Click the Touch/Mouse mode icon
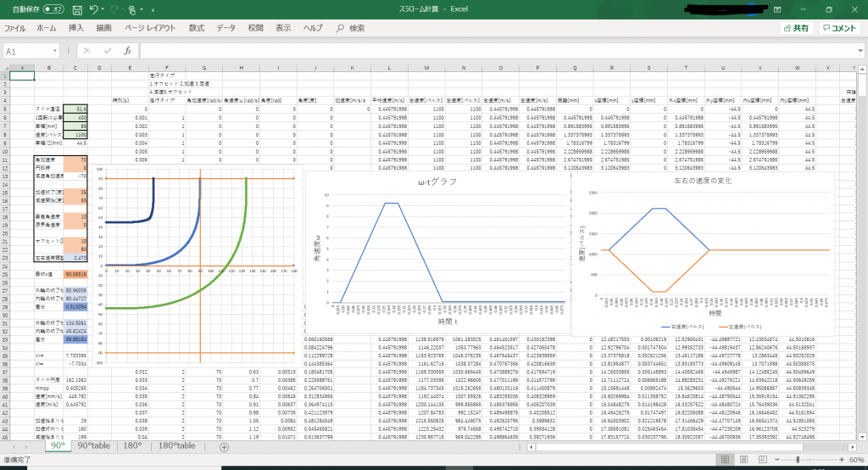This screenshot has width=868, height=470. (x=132, y=9)
